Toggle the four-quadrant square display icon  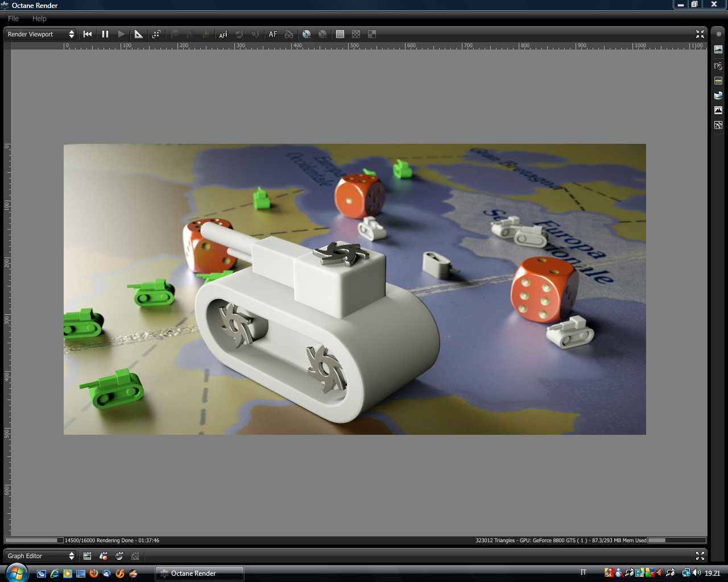click(x=372, y=34)
